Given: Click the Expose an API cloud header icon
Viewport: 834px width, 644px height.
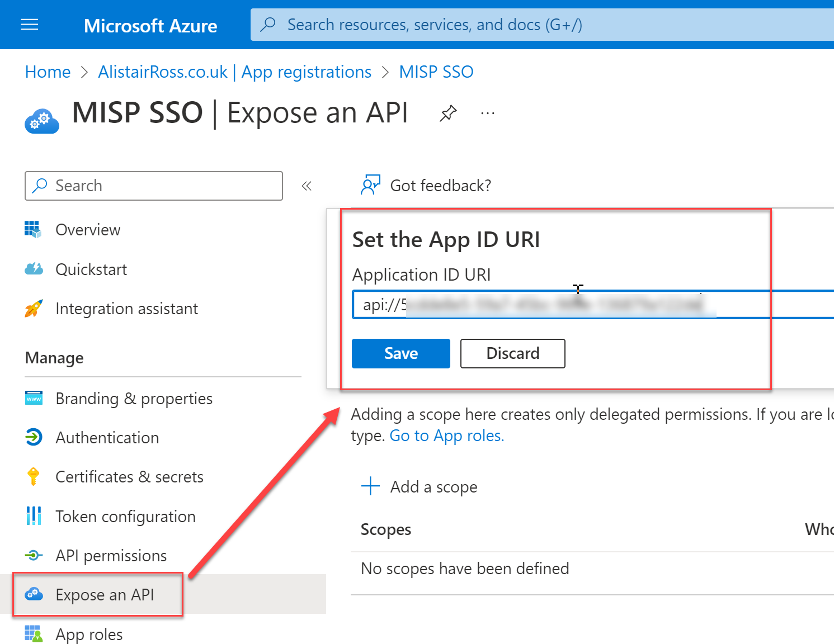Looking at the screenshot, I should coord(42,121).
